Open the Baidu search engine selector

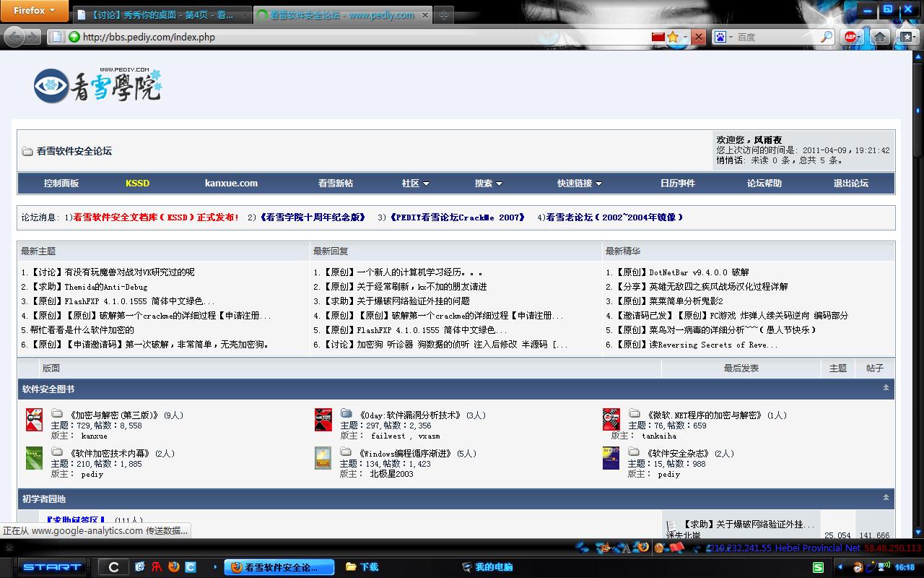pos(723,37)
